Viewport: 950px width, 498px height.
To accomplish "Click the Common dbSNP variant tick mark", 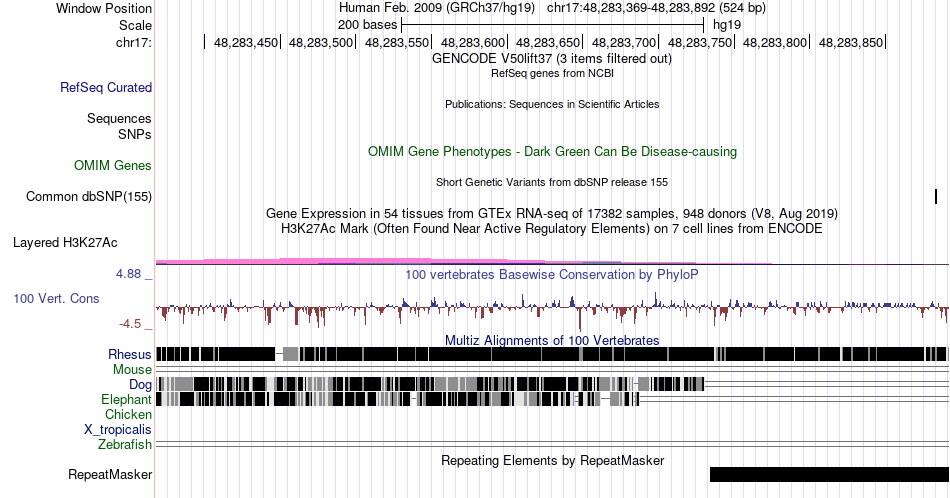I will pyautogui.click(x=936, y=196).
